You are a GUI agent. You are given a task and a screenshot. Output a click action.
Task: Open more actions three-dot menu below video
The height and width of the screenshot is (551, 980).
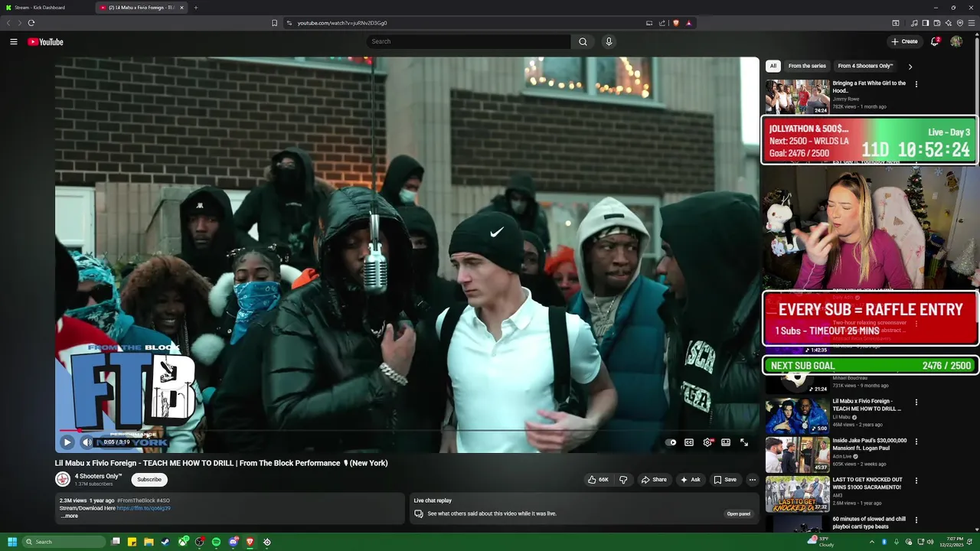753,480
